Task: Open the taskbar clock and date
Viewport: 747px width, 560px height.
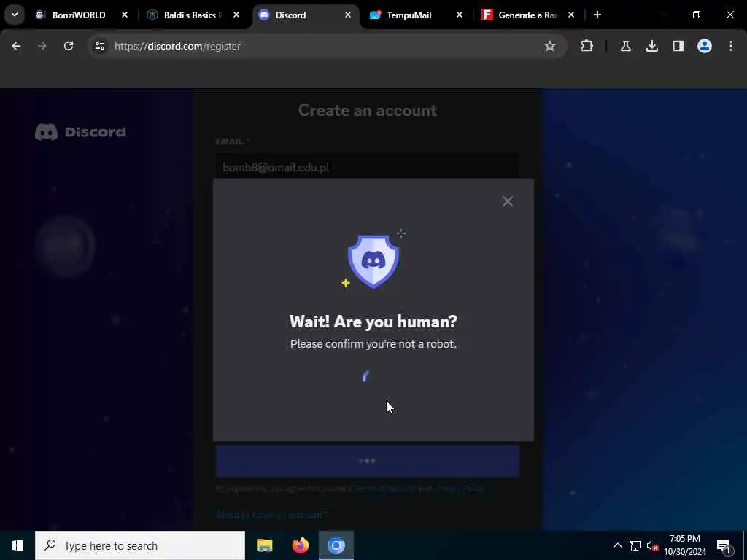Action: coord(684,545)
